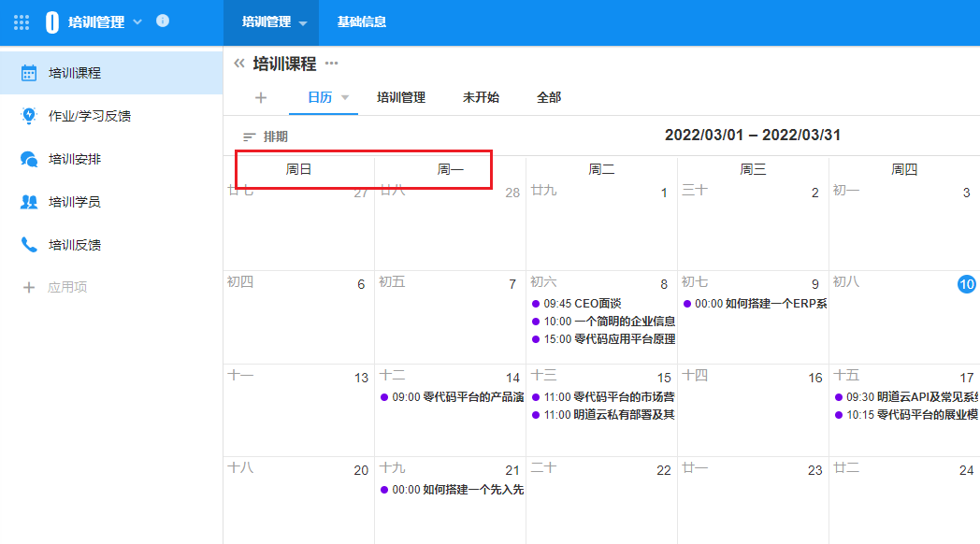Open the app grid launcher icon
980x544 pixels.
[22, 21]
